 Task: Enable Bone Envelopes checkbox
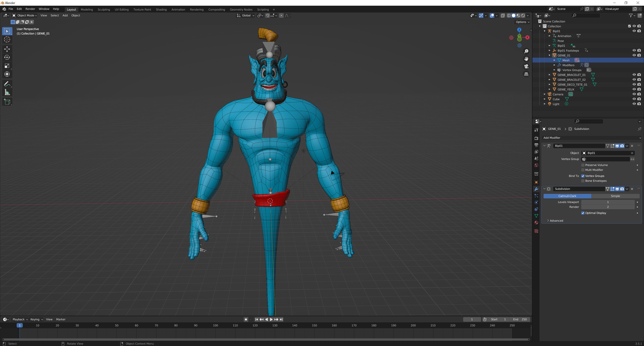tap(583, 181)
